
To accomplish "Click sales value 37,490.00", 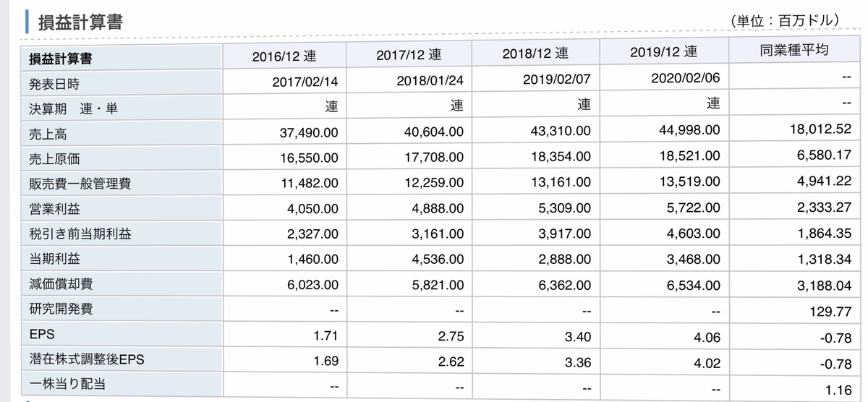I will [x=309, y=133].
